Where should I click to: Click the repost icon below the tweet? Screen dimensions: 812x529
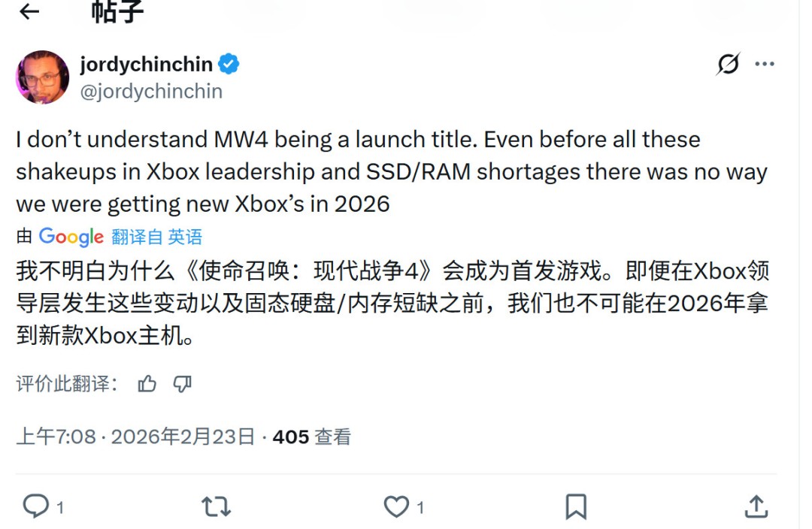click(216, 507)
